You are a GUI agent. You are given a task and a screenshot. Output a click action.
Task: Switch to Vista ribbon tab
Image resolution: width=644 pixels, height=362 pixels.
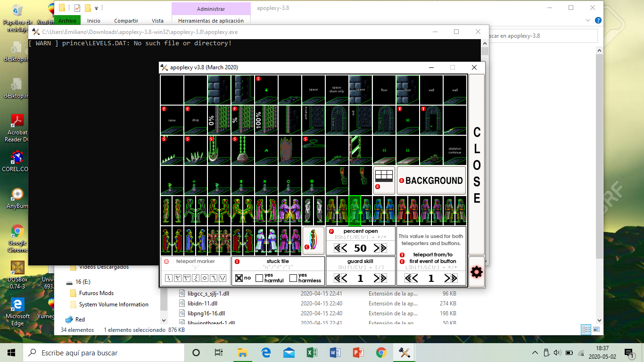point(157,21)
